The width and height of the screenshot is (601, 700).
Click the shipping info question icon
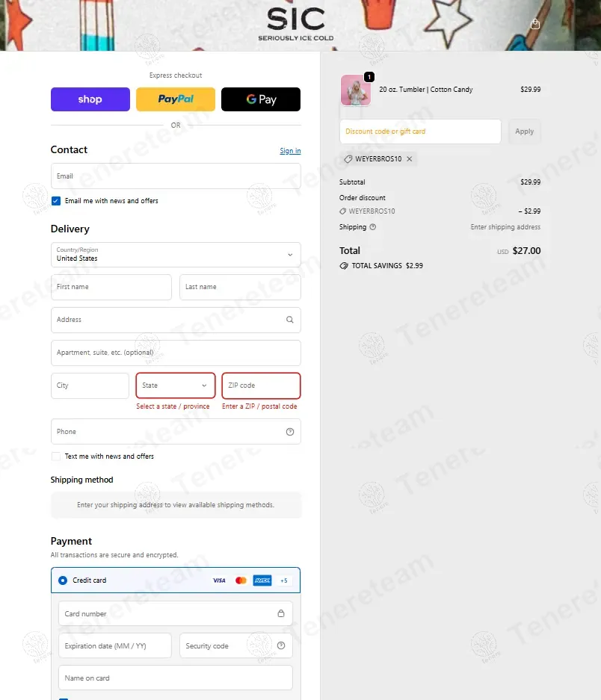pyautogui.click(x=373, y=227)
